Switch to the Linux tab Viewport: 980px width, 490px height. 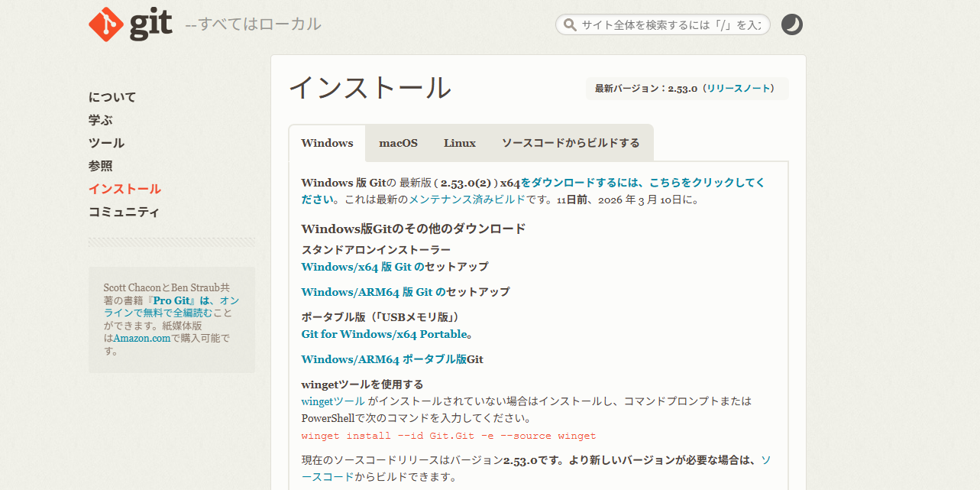pos(459,142)
